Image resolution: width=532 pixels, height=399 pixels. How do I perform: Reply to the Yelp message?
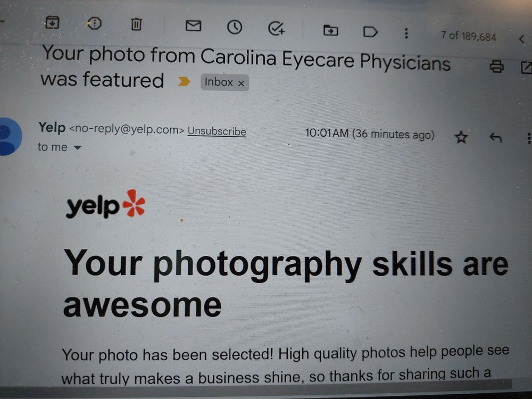point(496,137)
